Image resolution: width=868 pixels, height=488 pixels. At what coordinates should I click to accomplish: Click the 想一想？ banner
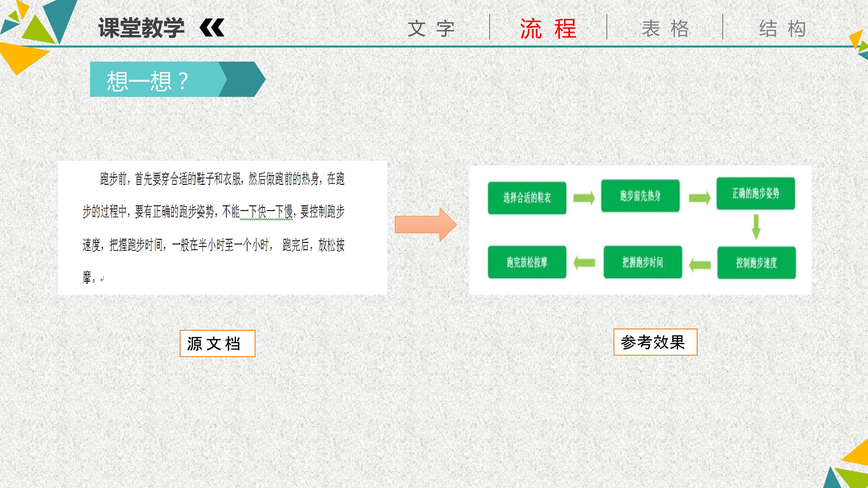click(178, 80)
